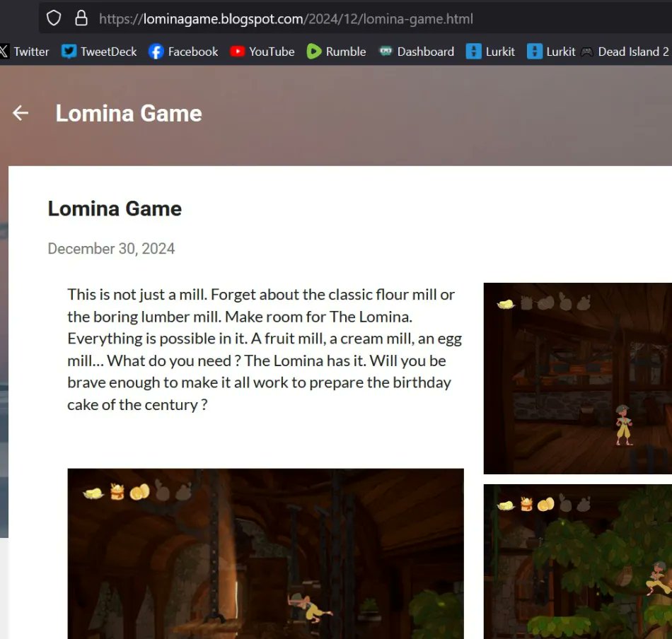
Task: Click the post description paragraph text
Action: coord(265,349)
